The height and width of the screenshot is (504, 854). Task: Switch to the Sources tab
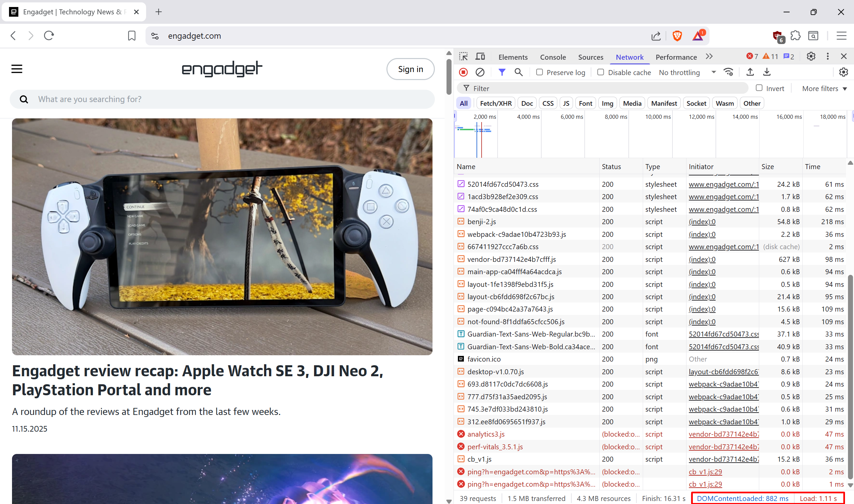590,57
